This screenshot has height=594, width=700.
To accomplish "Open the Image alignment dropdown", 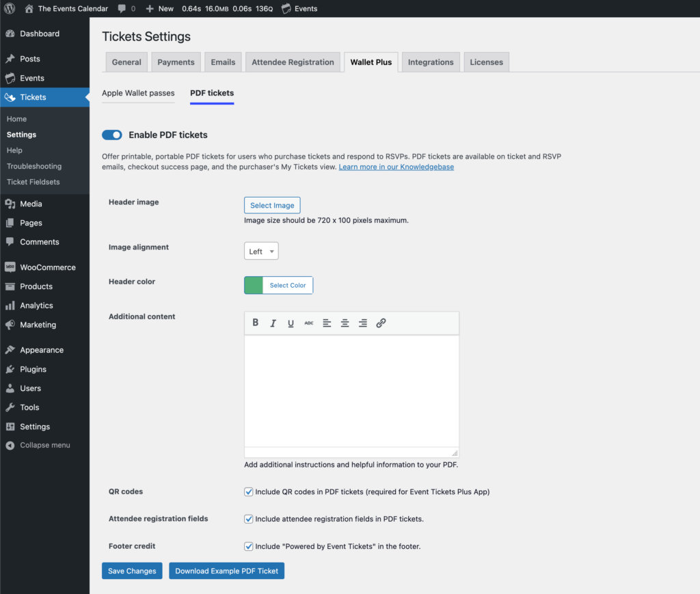I will point(260,251).
